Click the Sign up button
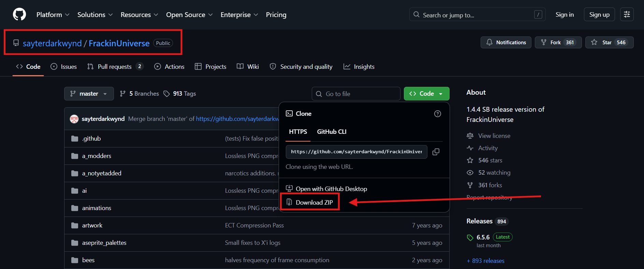Screen dimensions: 644x269 tap(599, 15)
